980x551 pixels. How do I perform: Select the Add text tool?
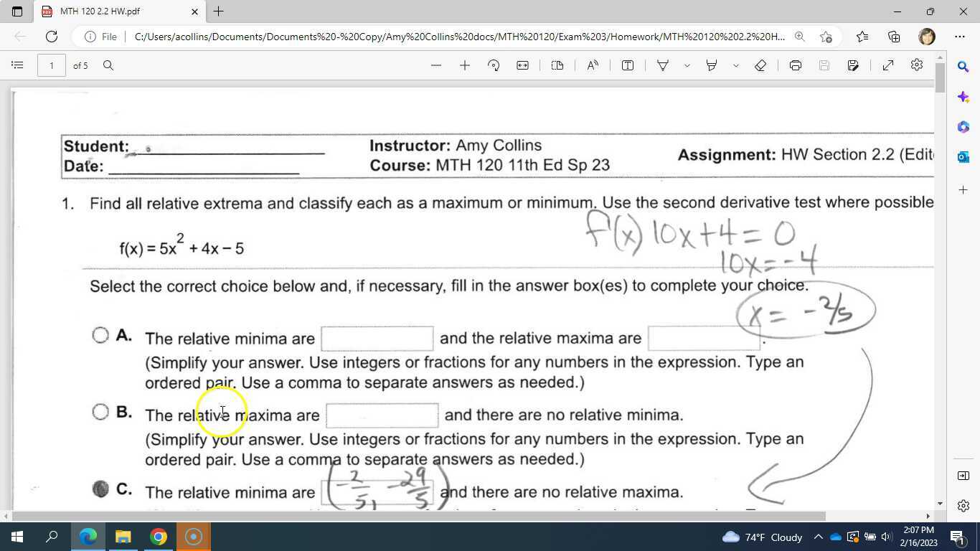(627, 65)
